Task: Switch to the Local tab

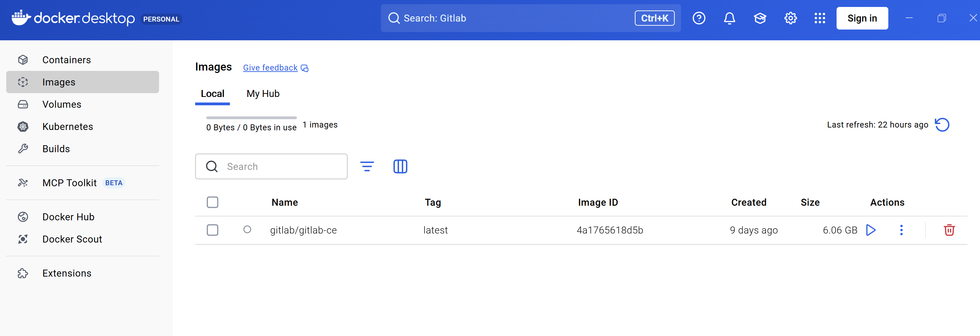Action: click(212, 93)
